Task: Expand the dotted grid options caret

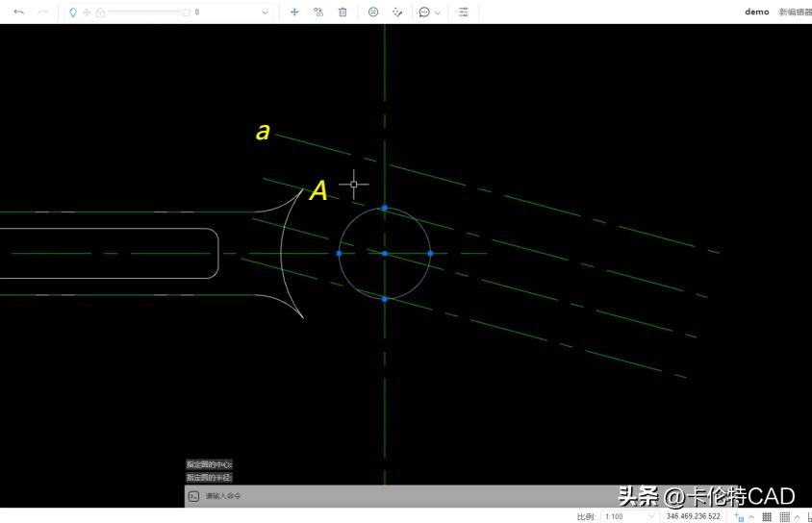Action: click(797, 516)
